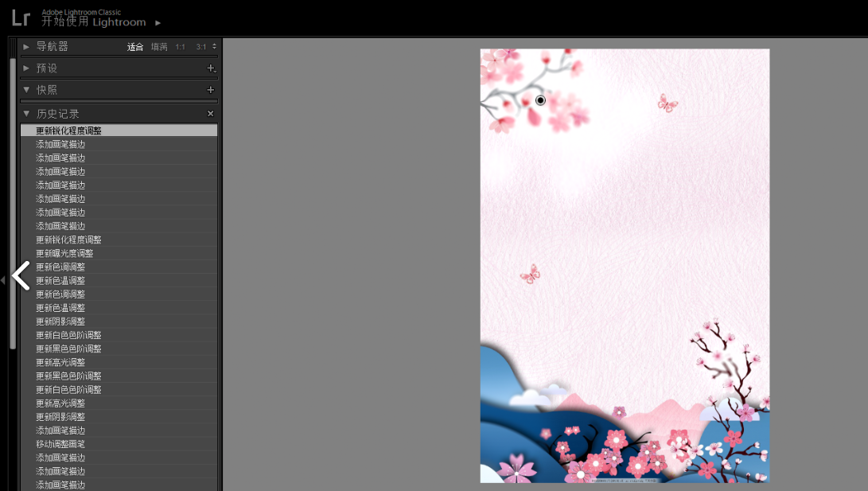Clear history with 历史记录 X icon

211,114
